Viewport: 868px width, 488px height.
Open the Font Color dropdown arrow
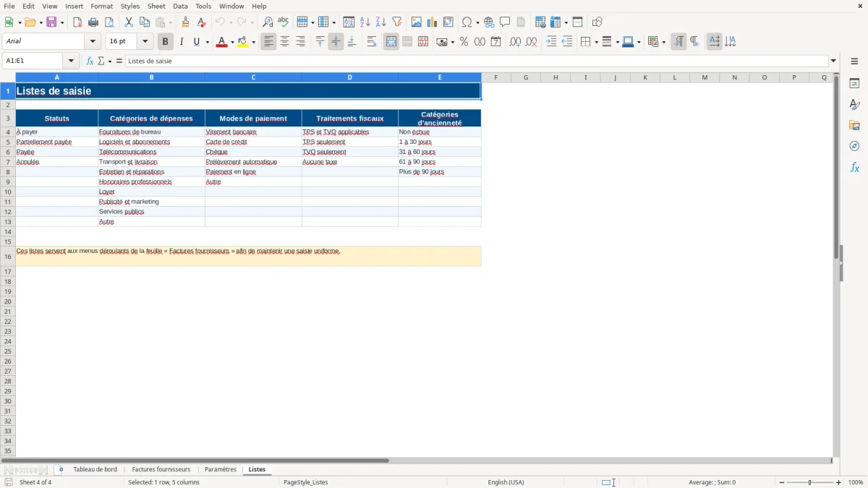point(231,42)
